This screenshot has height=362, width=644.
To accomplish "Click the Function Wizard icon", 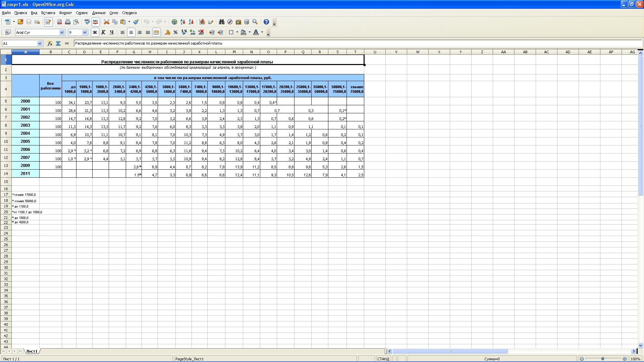I will [x=50, y=43].
